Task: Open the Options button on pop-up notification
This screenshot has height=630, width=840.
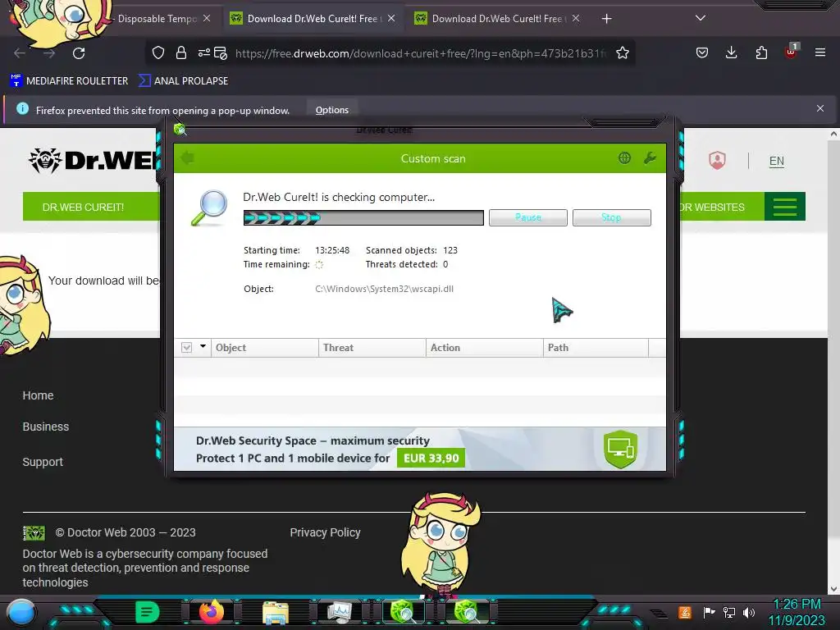Action: [x=332, y=110]
